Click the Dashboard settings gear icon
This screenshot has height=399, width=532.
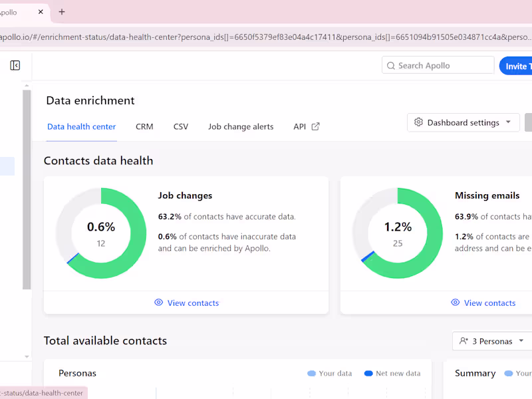(418, 122)
